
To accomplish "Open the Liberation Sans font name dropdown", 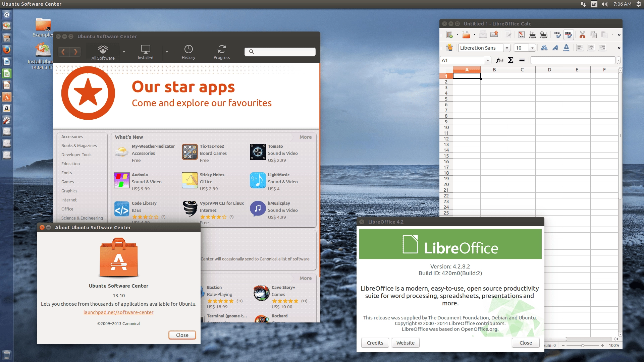I will pyautogui.click(x=507, y=48).
